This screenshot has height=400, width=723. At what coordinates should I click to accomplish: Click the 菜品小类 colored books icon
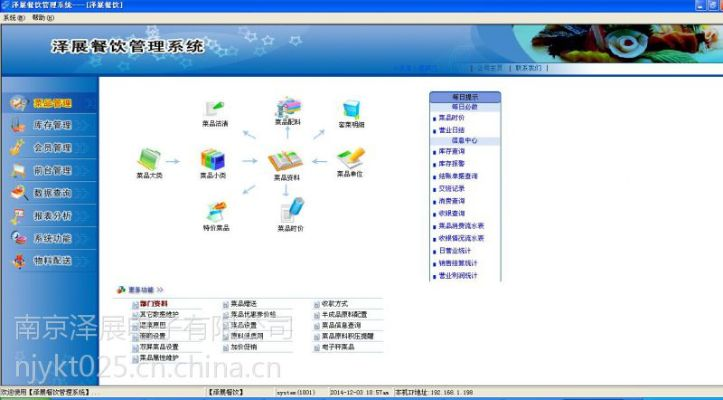[213, 160]
